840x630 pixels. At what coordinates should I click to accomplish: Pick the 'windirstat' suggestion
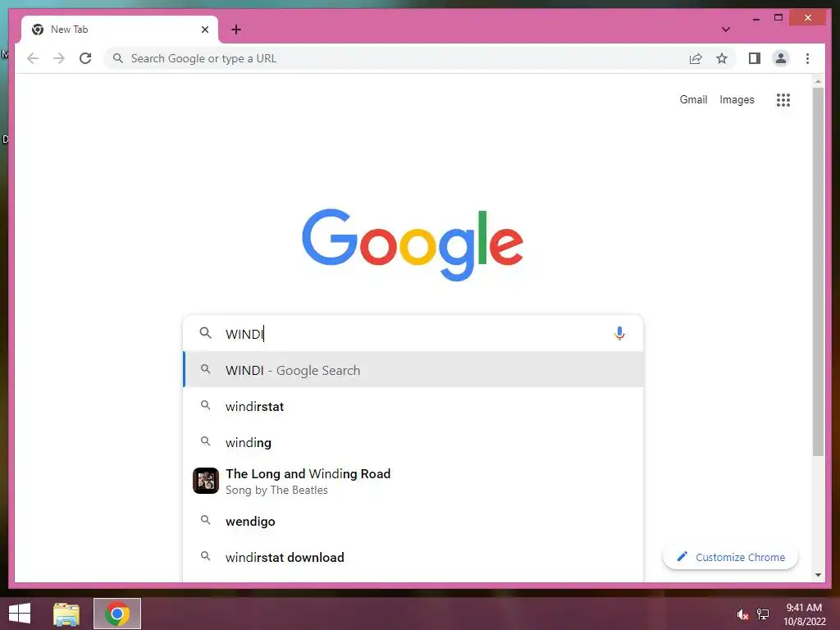click(413, 406)
